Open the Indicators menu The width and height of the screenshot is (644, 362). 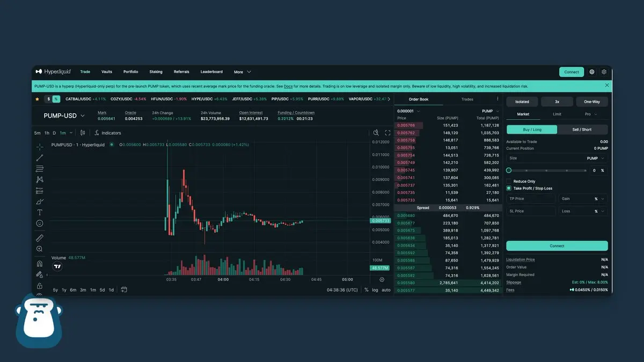(x=108, y=133)
